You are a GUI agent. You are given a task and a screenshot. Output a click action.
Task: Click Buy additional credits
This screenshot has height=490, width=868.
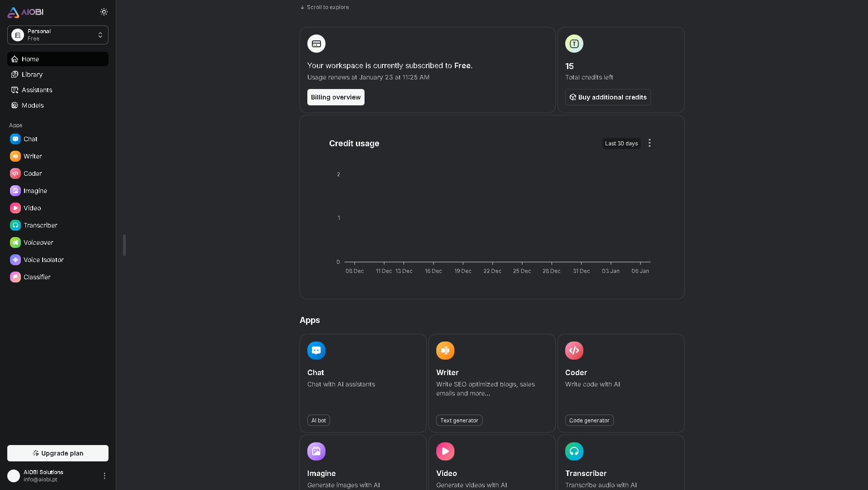607,97
